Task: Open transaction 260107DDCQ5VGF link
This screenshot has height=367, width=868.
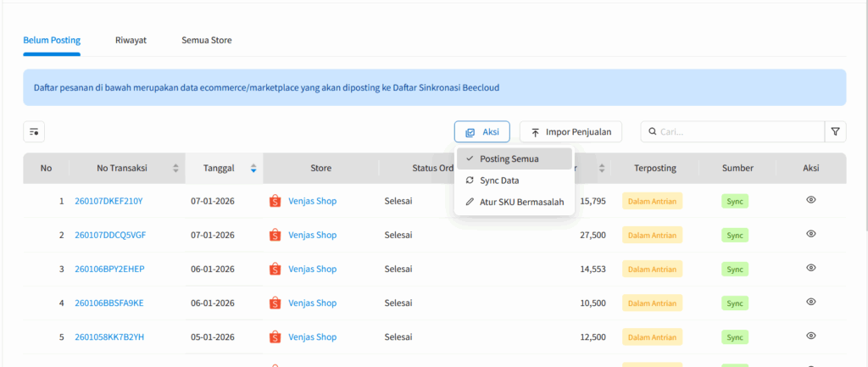Action: point(110,235)
